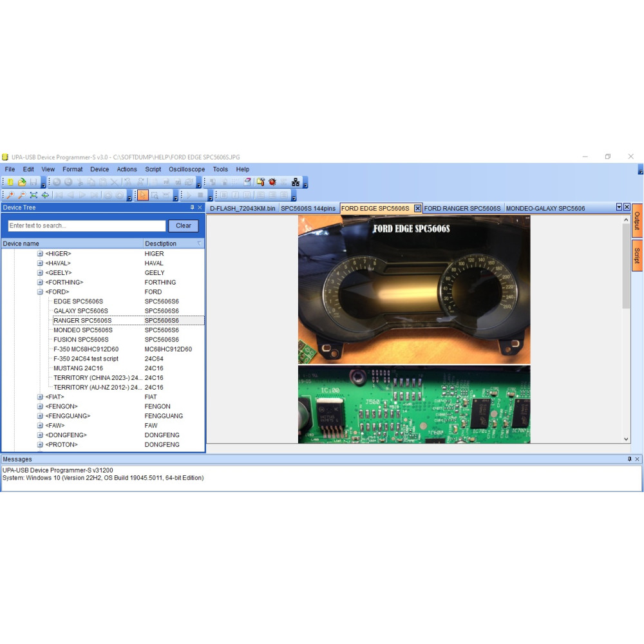The height and width of the screenshot is (644, 644).
Task: Click the Undo toolbar icon
Action: 57,182
